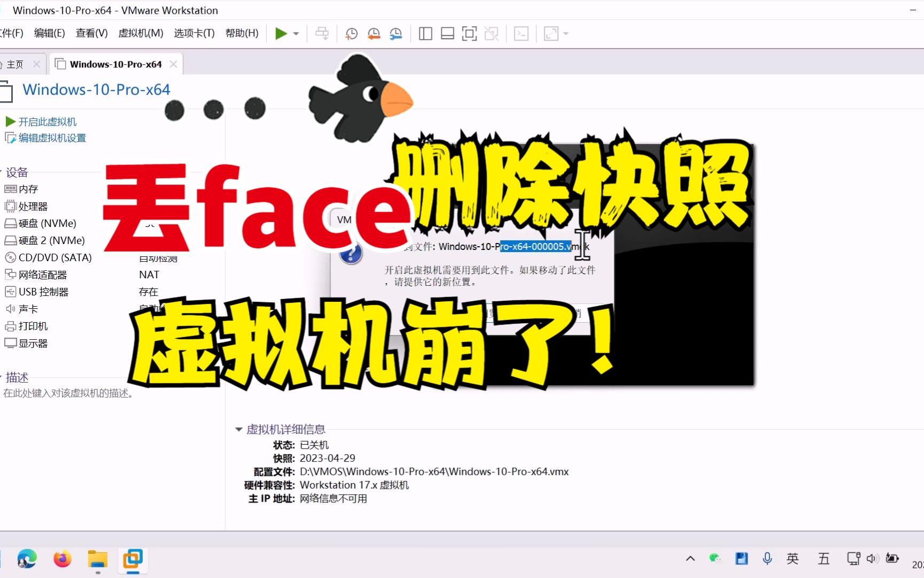The width and height of the screenshot is (924, 578).
Task: Click the microphone tray icon
Action: pyautogui.click(x=767, y=559)
